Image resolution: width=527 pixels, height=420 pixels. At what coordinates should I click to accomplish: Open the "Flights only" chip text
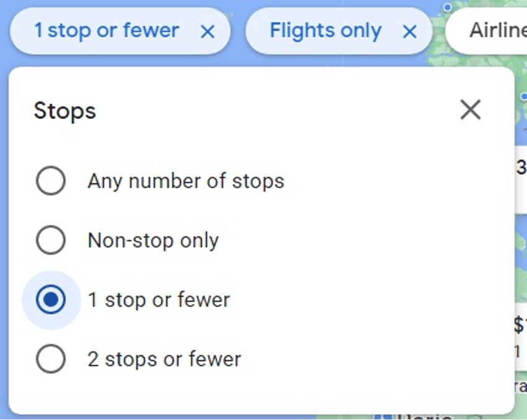[325, 30]
